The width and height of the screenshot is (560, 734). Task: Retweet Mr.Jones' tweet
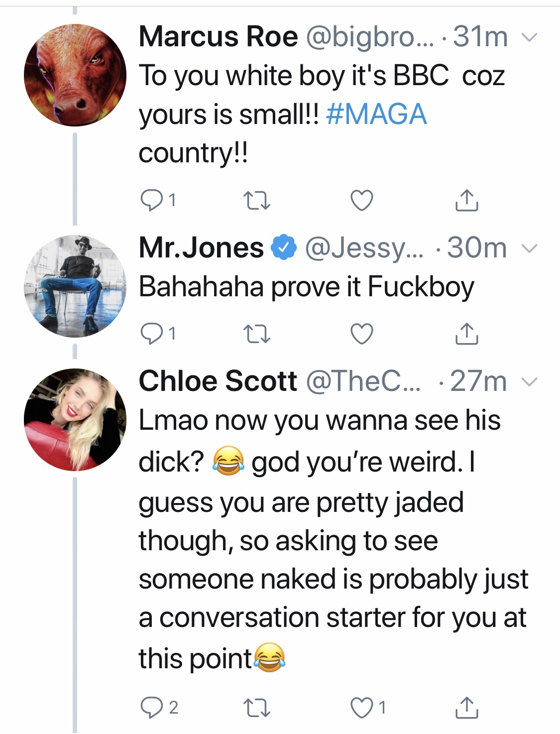pyautogui.click(x=256, y=334)
